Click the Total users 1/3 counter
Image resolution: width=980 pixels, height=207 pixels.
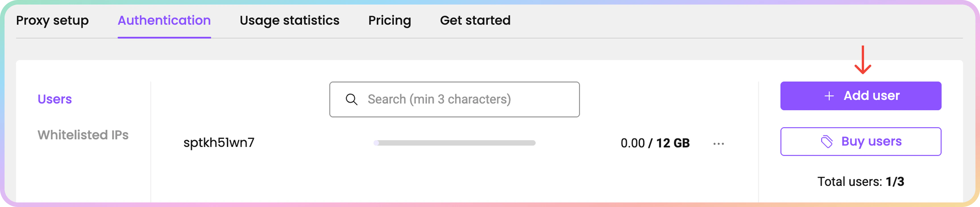[x=861, y=182]
